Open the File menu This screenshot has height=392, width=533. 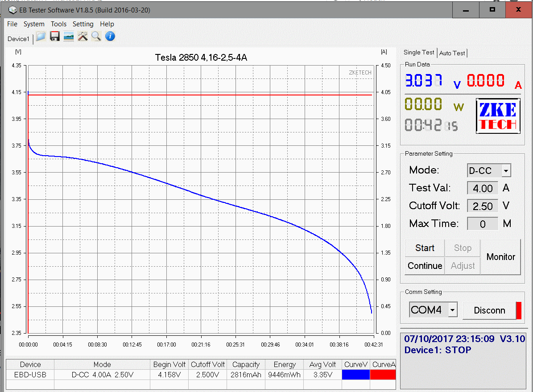(x=12, y=24)
